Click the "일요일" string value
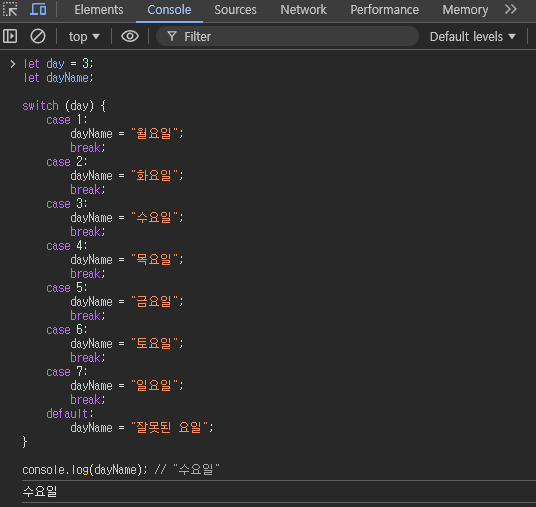This screenshot has width=536, height=507. point(154,385)
